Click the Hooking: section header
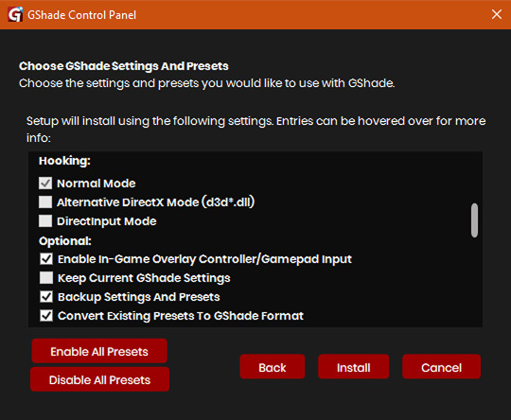Screen dimensions: 511x420 click(x=64, y=161)
